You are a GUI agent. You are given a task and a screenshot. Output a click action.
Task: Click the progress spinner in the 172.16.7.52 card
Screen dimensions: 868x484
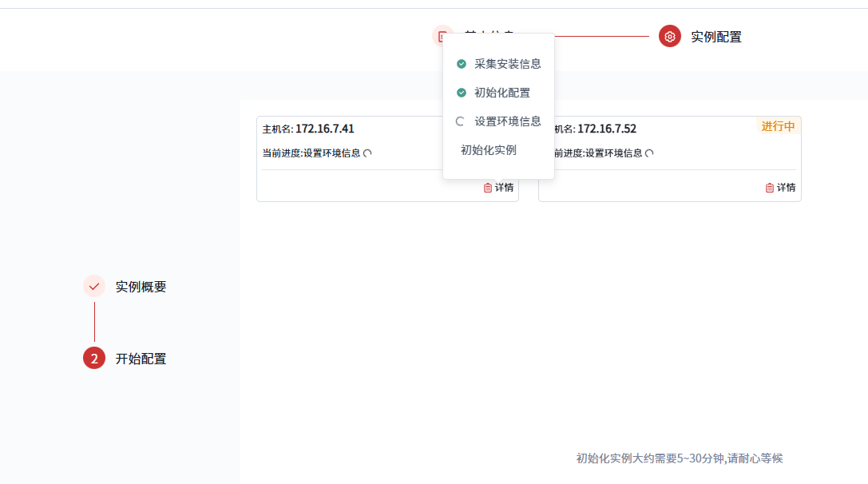[649, 153]
